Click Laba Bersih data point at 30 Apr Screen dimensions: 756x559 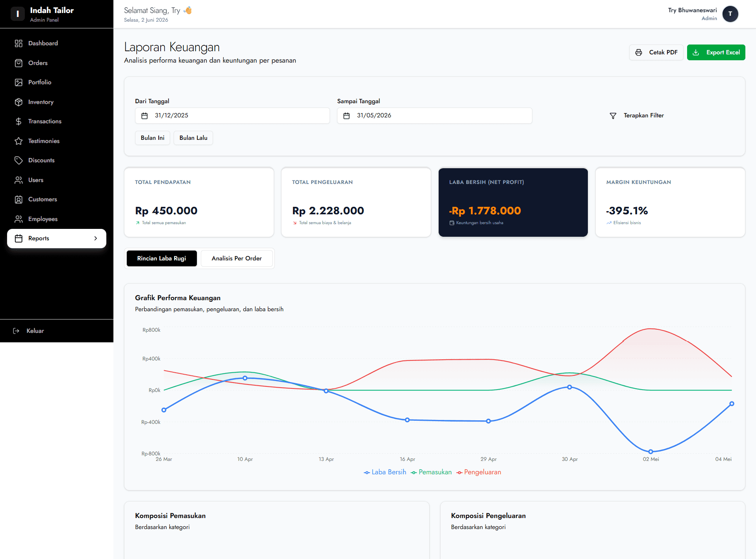[569, 387]
